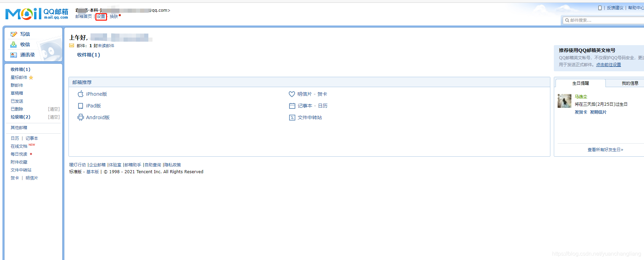
Task: Click 企业邮箱 footer link
Action: coord(97,165)
